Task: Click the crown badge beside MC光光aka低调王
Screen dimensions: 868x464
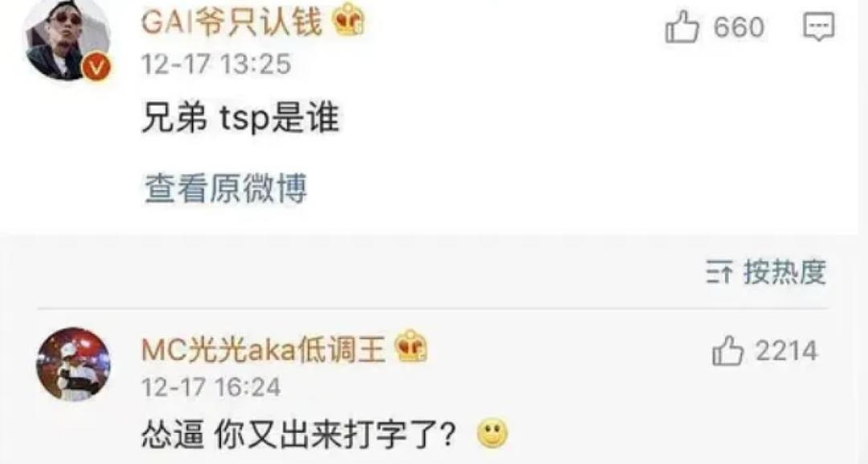Action: click(x=411, y=346)
